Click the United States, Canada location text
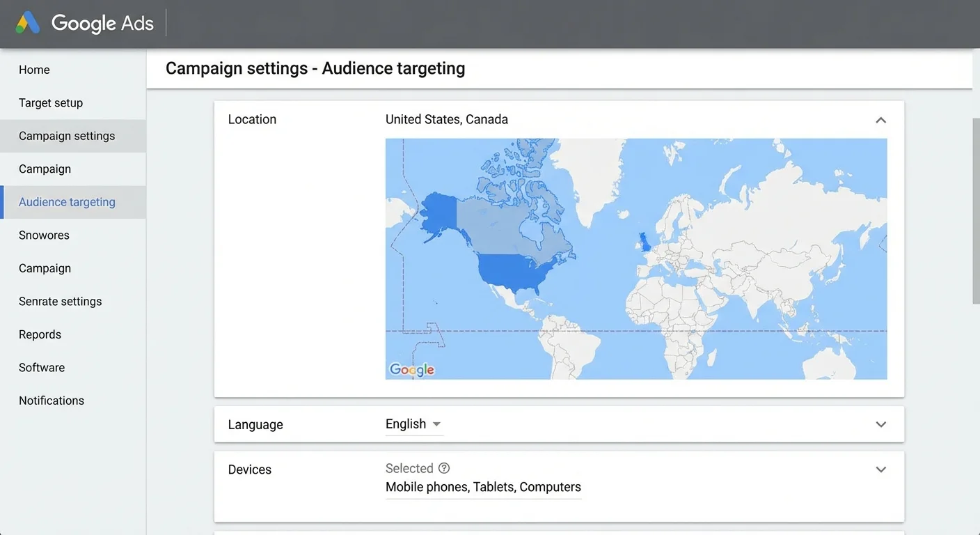Screen dimensions: 980x535 point(447,119)
